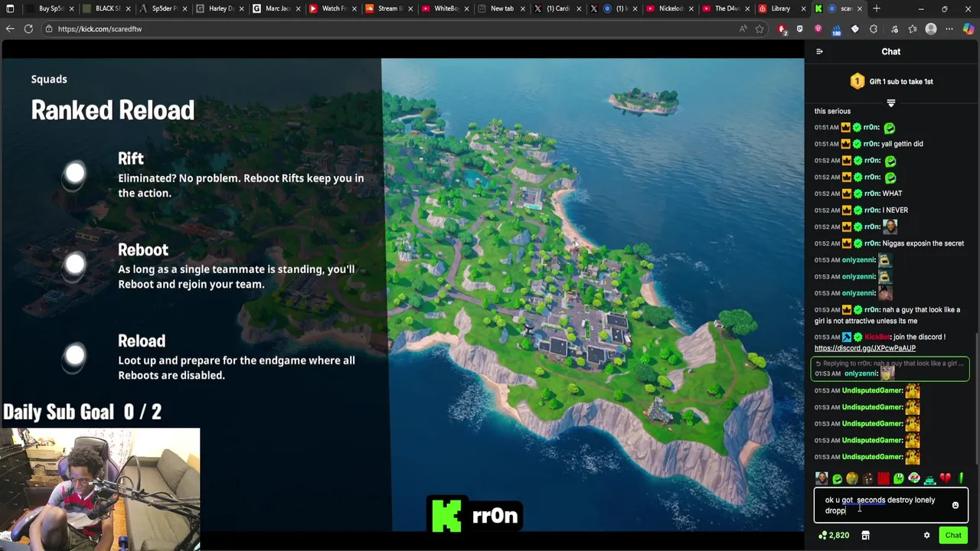The width and height of the screenshot is (980, 551).
Task: Insert the crying yellow emoji quick emote
Action: click(x=852, y=478)
